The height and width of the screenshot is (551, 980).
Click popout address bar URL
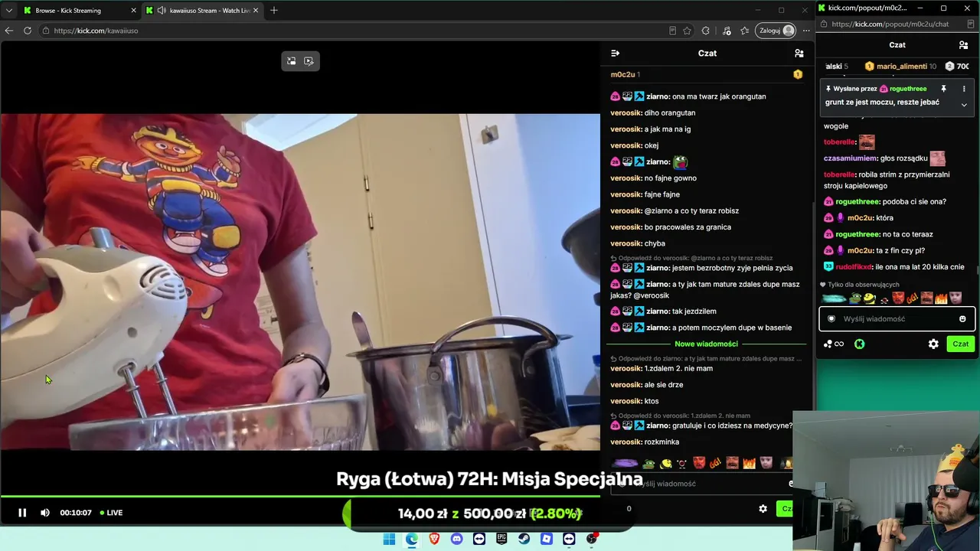(x=890, y=24)
